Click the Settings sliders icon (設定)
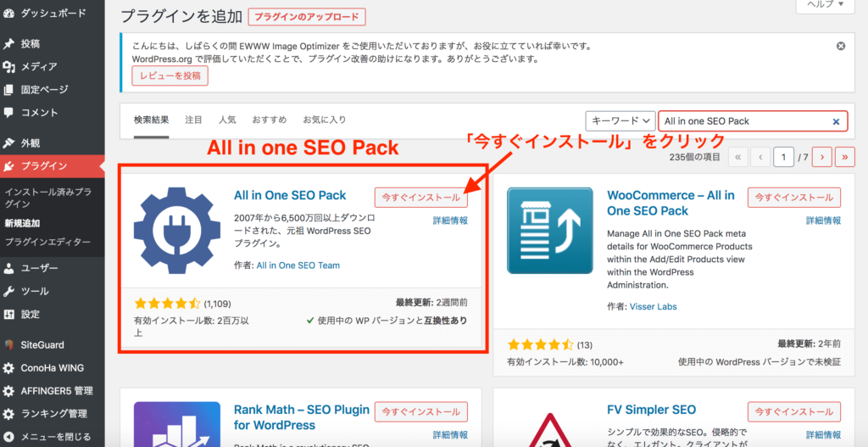This screenshot has height=447, width=868. click(8, 315)
